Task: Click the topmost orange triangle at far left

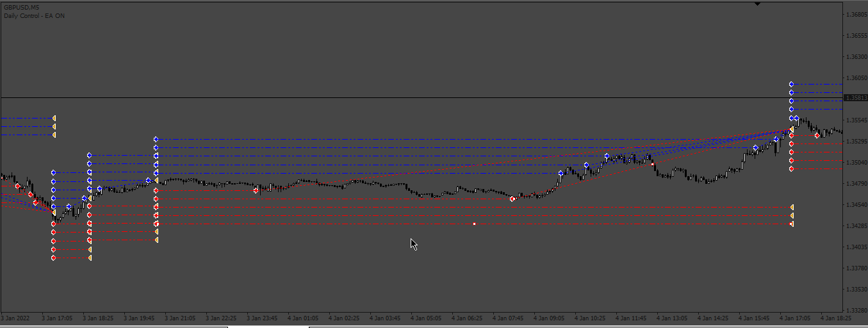Action: [x=54, y=118]
